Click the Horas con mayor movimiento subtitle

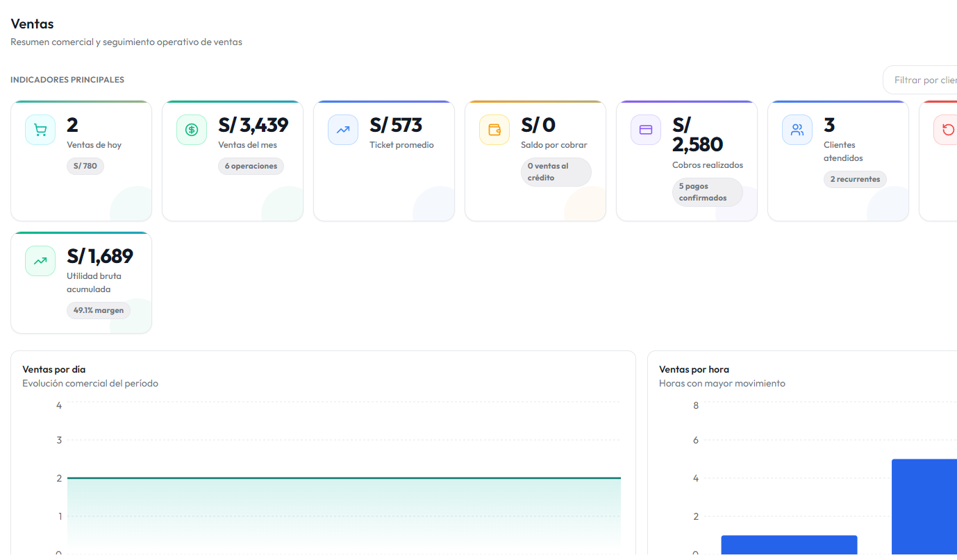point(722,383)
